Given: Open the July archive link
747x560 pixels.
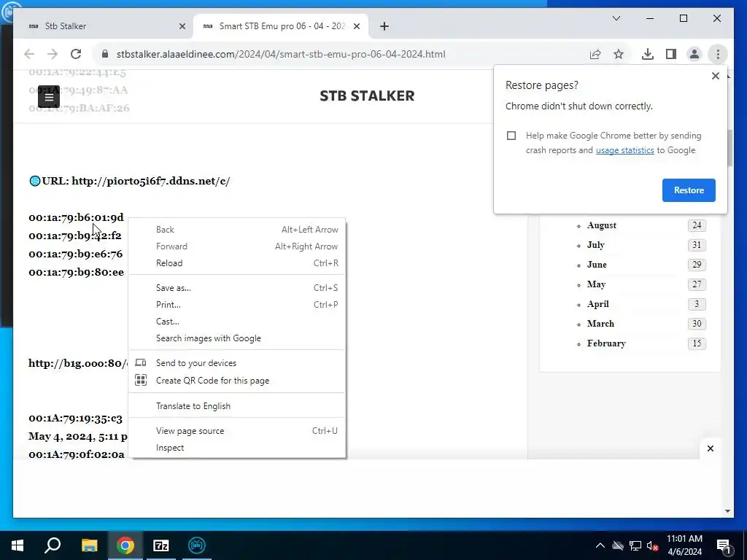Looking at the screenshot, I should (595, 245).
